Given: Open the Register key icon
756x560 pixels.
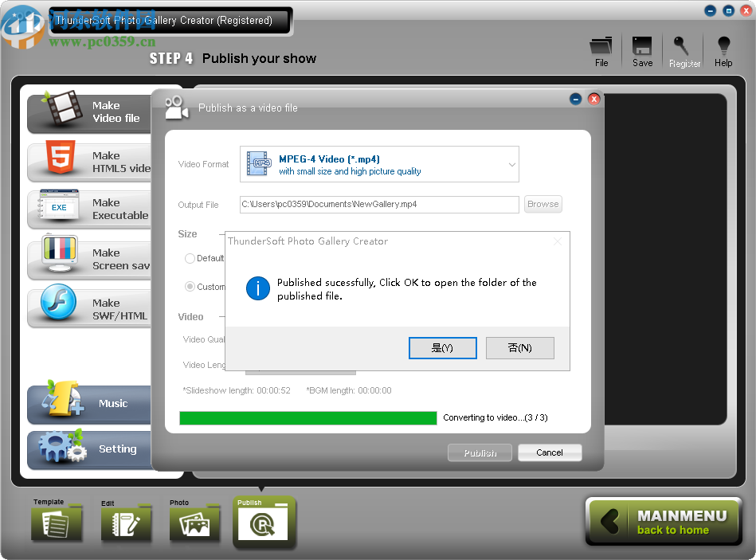Looking at the screenshot, I should tap(684, 52).
